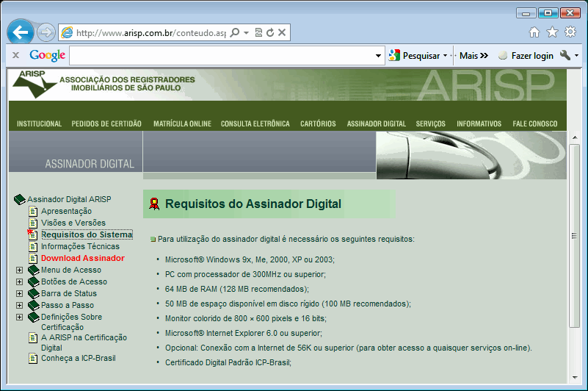Expand the Barra de Status node
The image size is (588, 391).
click(x=20, y=293)
